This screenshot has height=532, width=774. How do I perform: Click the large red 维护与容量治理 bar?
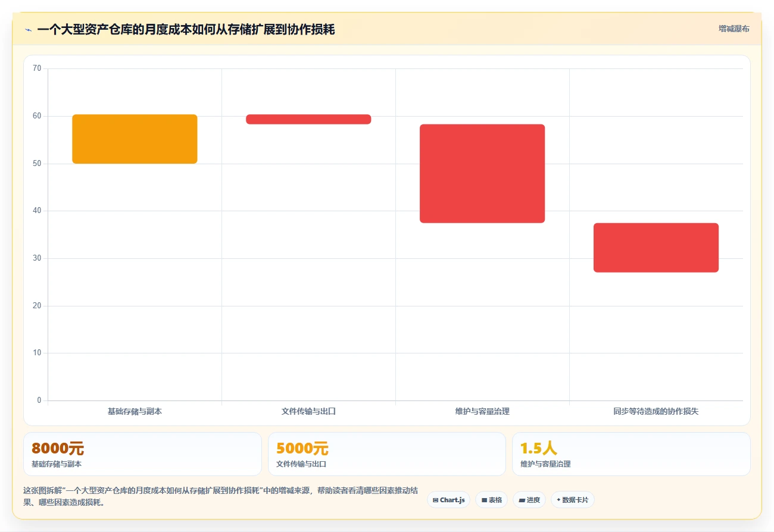tap(482, 174)
